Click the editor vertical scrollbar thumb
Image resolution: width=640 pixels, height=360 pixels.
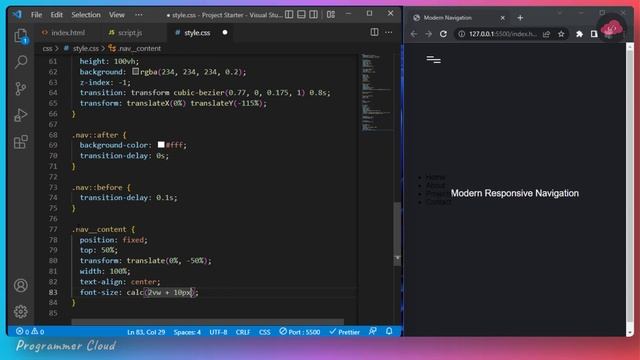click(x=397, y=234)
